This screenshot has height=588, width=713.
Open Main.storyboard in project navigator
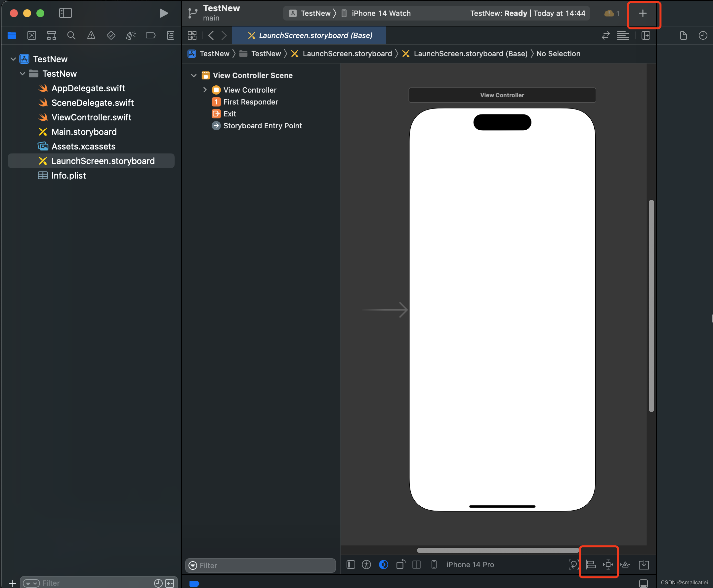pyautogui.click(x=84, y=132)
